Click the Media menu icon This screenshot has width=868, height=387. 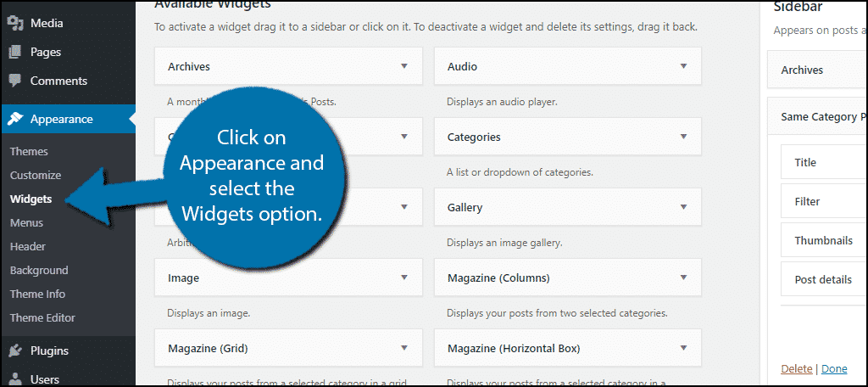coord(15,23)
